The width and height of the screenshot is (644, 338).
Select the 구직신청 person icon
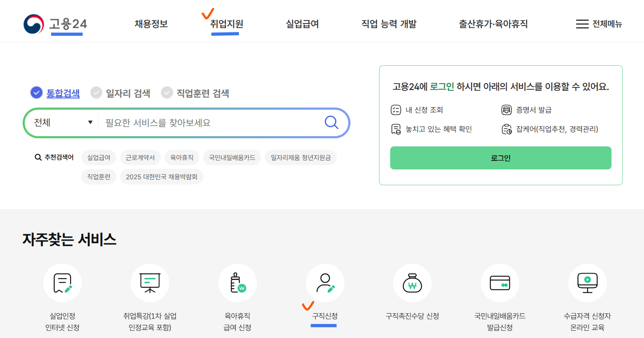click(325, 283)
